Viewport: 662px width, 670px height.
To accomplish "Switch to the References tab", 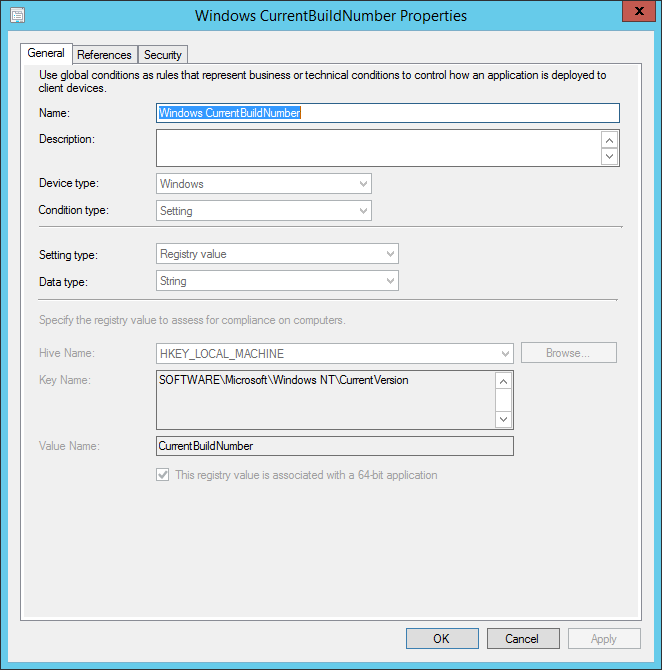I will click(104, 55).
